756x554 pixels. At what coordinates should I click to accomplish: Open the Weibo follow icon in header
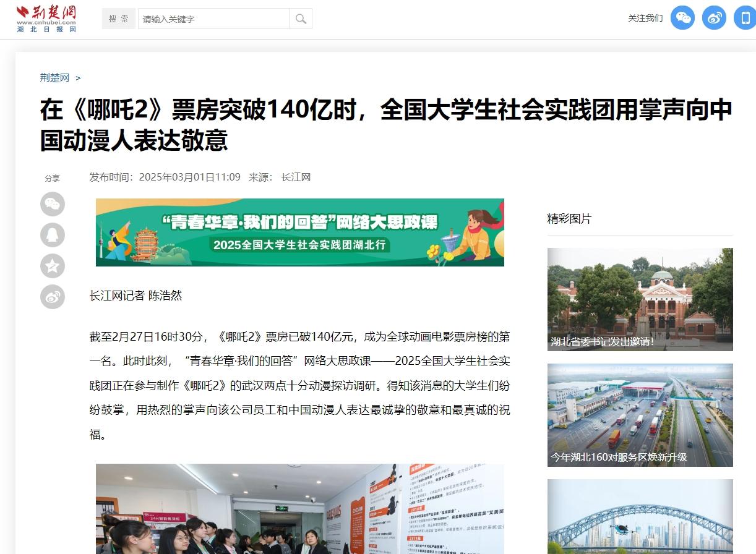coord(715,18)
